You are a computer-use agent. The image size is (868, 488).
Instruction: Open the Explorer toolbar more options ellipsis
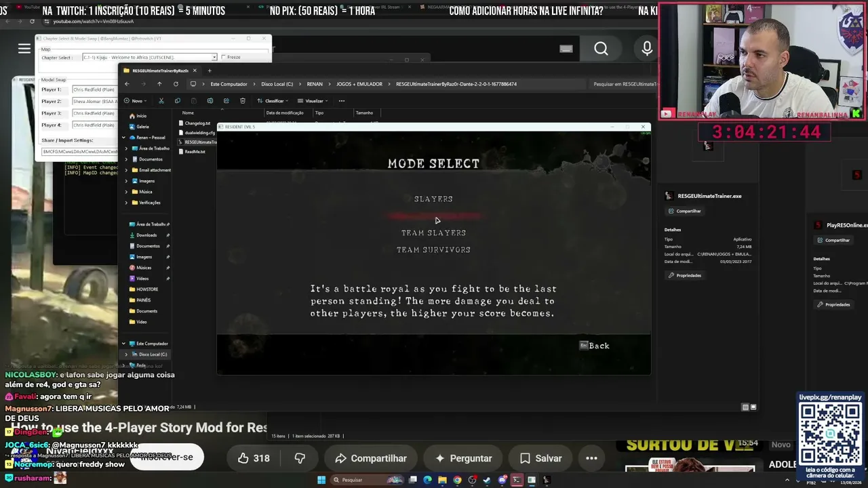tap(342, 101)
